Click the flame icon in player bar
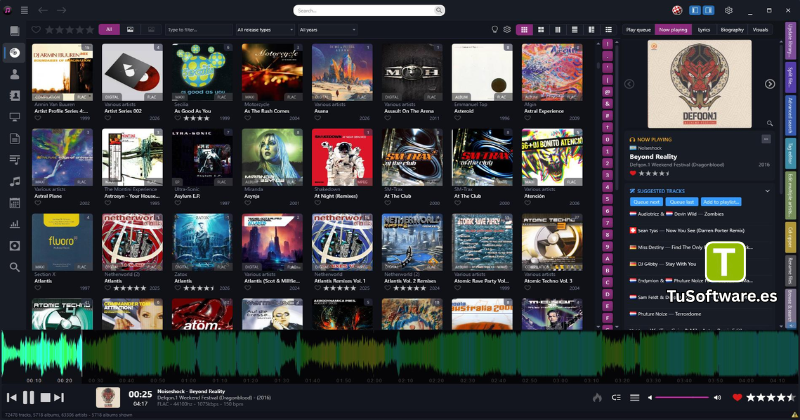Screen dimensions: 800x420 coord(597,398)
